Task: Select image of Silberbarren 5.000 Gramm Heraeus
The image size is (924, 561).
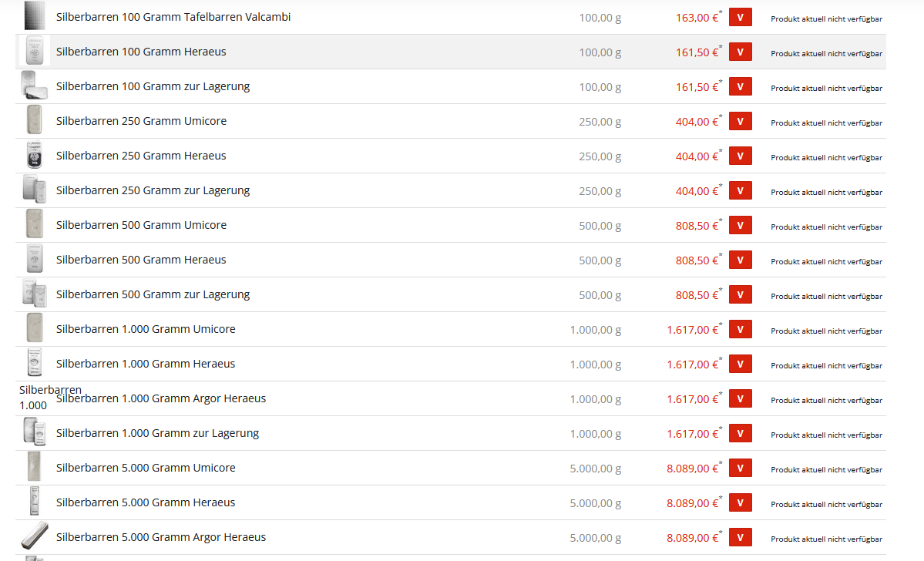Action: coord(35,502)
